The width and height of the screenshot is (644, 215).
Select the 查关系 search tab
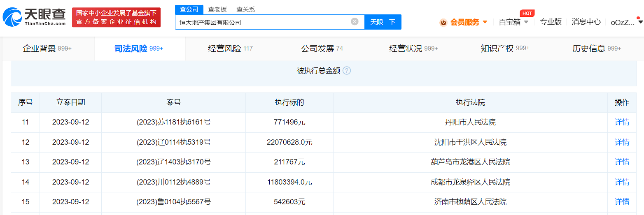tap(246, 9)
